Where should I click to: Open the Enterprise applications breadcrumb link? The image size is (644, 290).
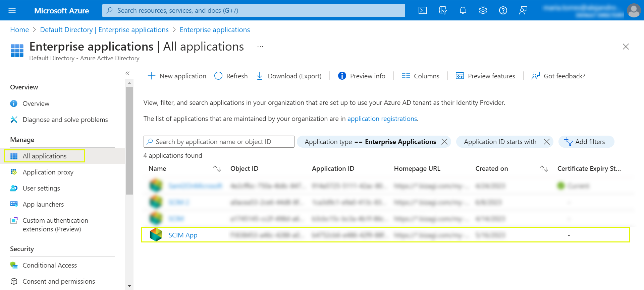coord(215,30)
